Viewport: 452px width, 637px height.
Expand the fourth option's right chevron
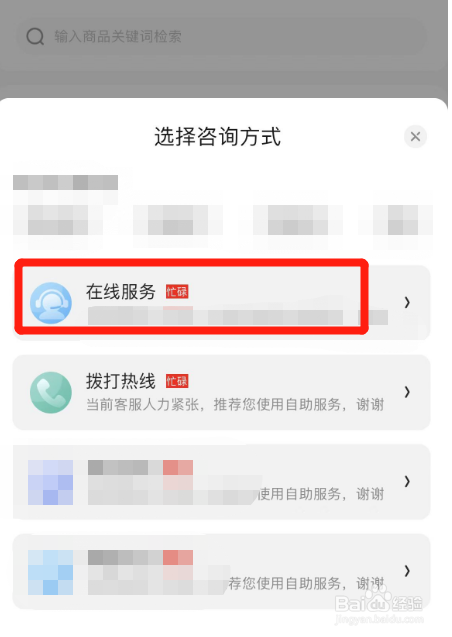coord(407,571)
